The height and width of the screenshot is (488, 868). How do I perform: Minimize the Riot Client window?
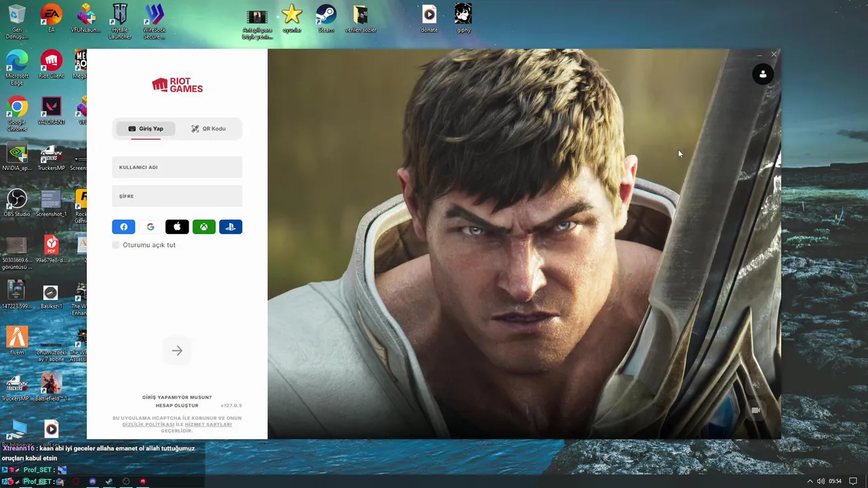click(x=759, y=54)
